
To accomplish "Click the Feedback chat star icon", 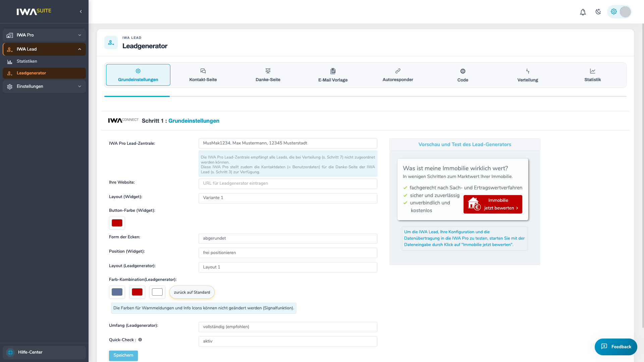I will (604, 347).
